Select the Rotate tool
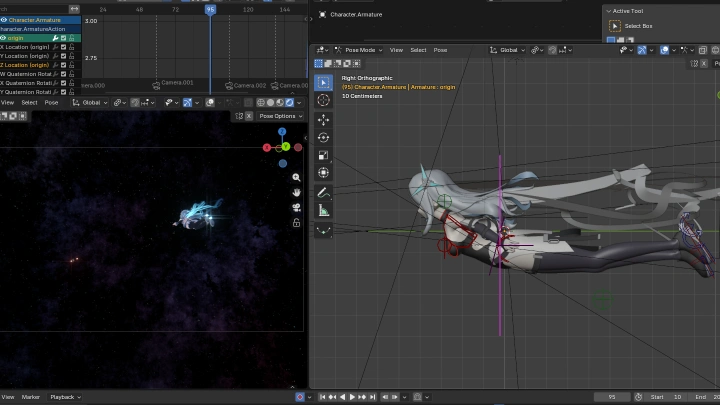The width and height of the screenshot is (720, 405). point(323,137)
